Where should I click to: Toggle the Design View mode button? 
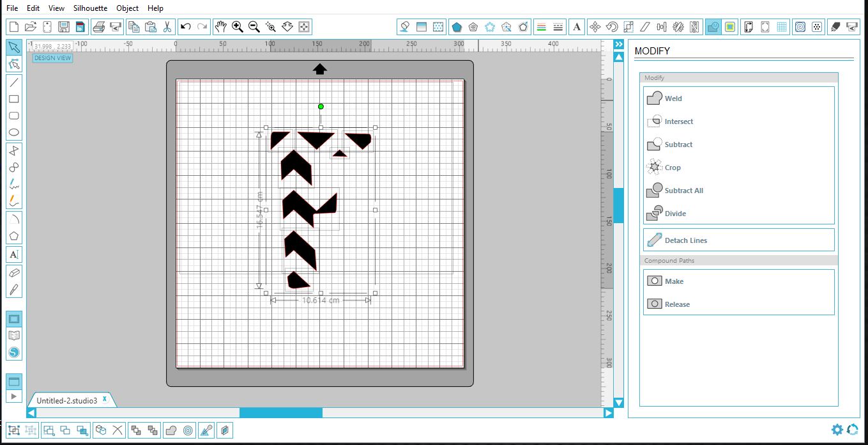click(x=52, y=58)
